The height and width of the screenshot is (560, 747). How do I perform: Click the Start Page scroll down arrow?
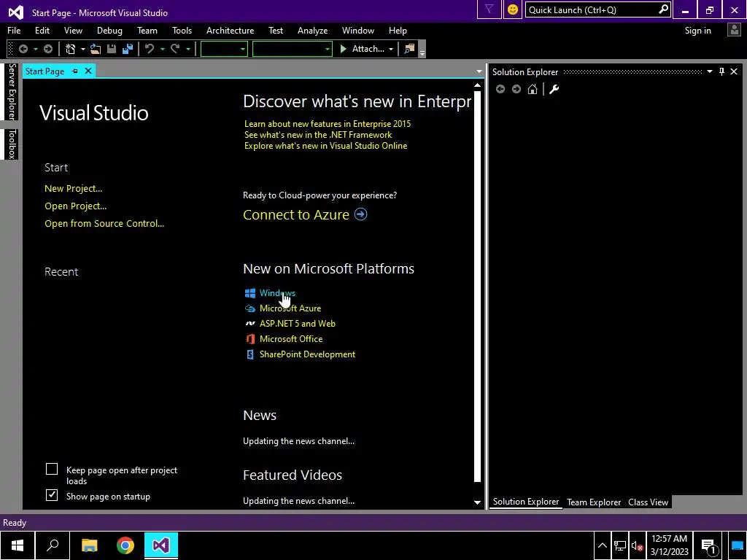coord(477,502)
